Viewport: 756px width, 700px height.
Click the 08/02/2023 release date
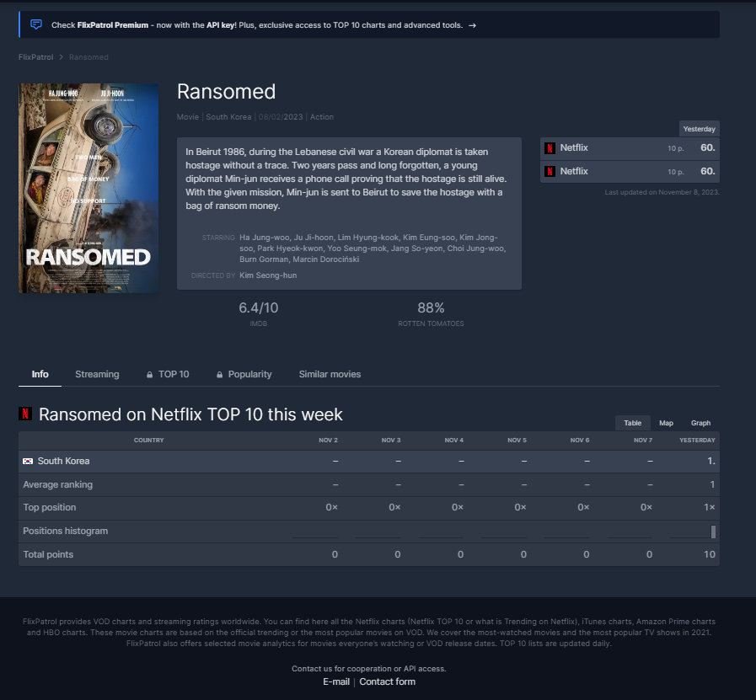[x=281, y=116]
